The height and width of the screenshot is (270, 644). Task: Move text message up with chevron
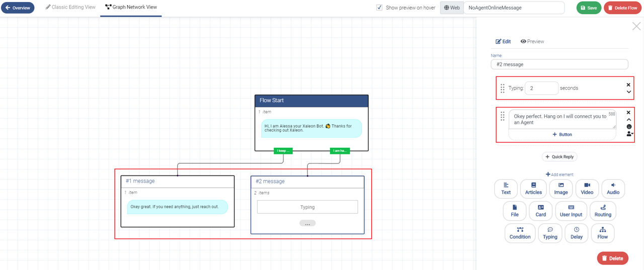[x=628, y=120]
